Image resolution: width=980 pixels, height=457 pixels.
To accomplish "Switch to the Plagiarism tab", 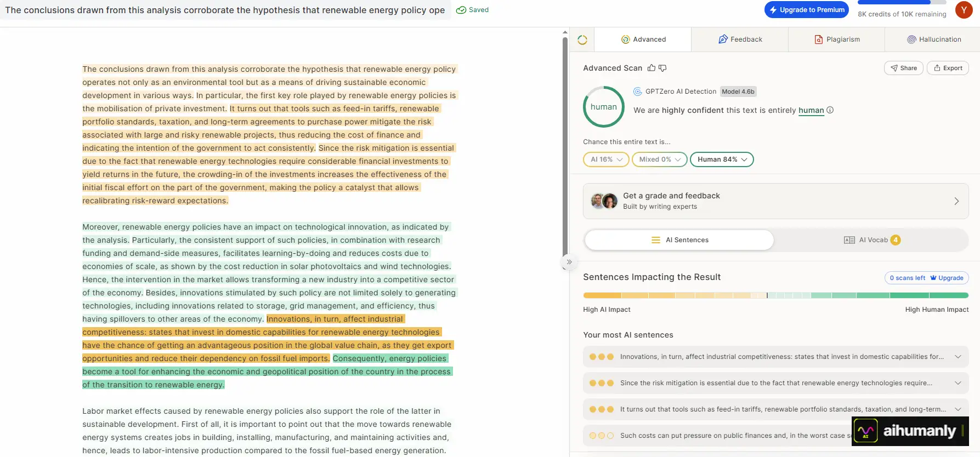I will click(x=837, y=39).
